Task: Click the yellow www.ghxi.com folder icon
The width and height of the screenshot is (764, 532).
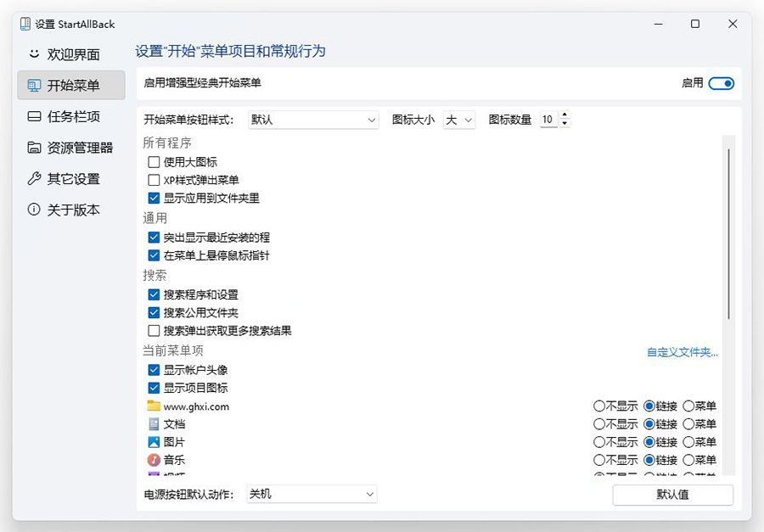Action: tap(154, 406)
